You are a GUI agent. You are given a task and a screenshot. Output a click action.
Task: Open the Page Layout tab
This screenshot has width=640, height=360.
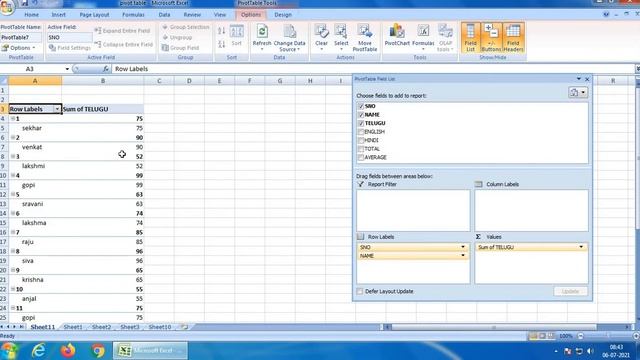coord(94,15)
